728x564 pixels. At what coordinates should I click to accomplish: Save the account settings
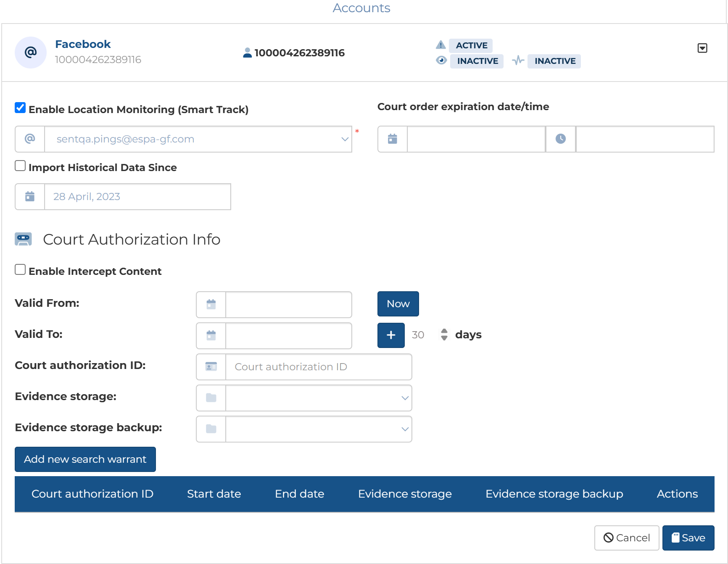pos(688,538)
